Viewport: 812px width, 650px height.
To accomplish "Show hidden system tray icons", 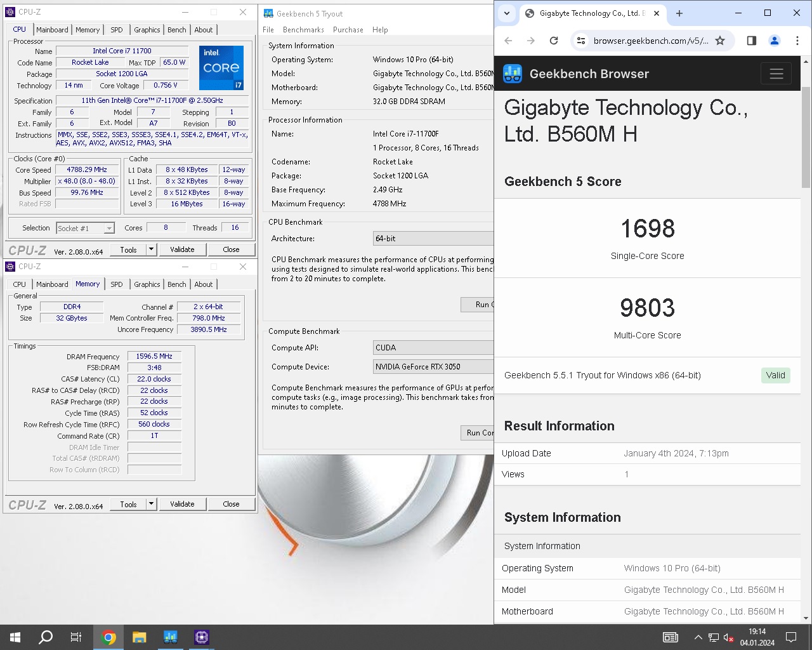I will click(698, 637).
